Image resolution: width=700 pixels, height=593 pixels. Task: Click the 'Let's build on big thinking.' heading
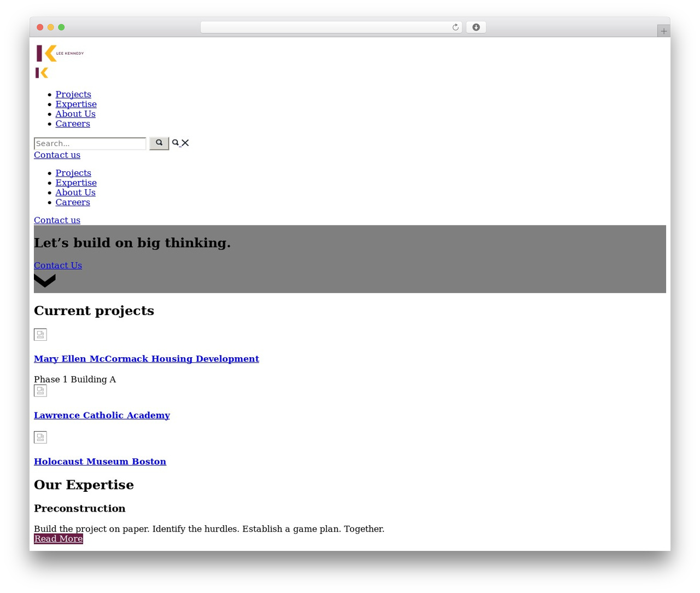(132, 243)
